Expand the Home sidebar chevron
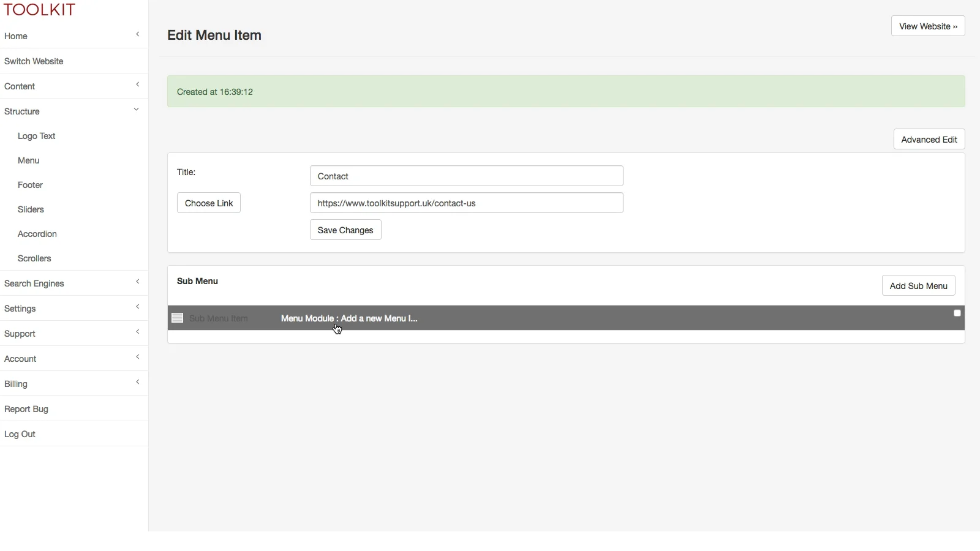 137,34
